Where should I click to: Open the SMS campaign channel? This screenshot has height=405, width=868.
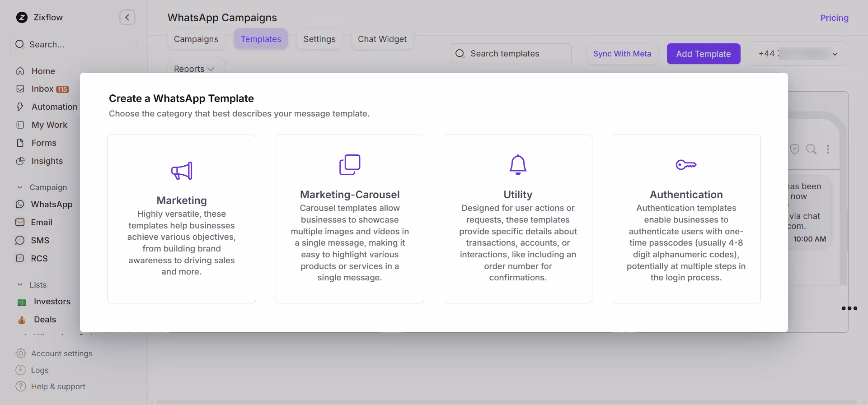[40, 241]
